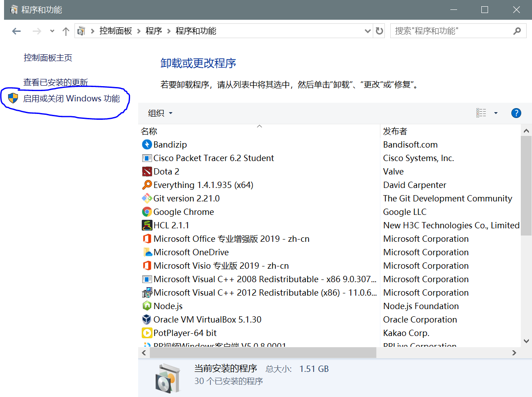This screenshot has width=532, height=397.
Task: Open the view options dropdown arrow
Action: 496,113
